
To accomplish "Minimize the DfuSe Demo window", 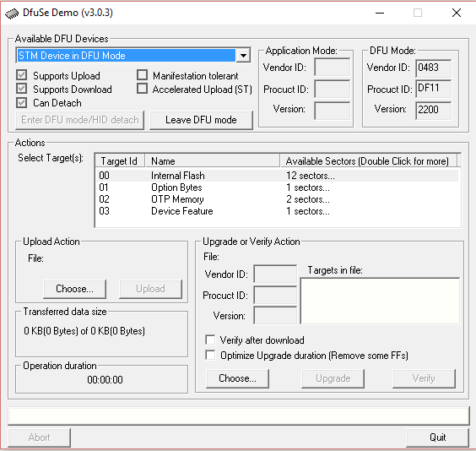I will coord(380,13).
